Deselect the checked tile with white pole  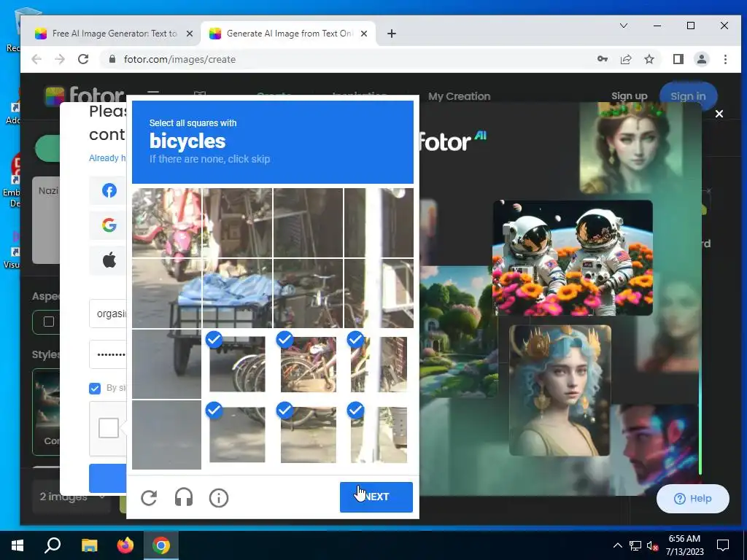tap(379, 365)
